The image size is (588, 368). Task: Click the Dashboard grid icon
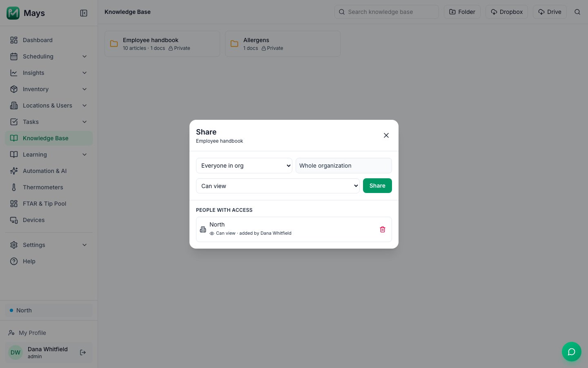14,40
